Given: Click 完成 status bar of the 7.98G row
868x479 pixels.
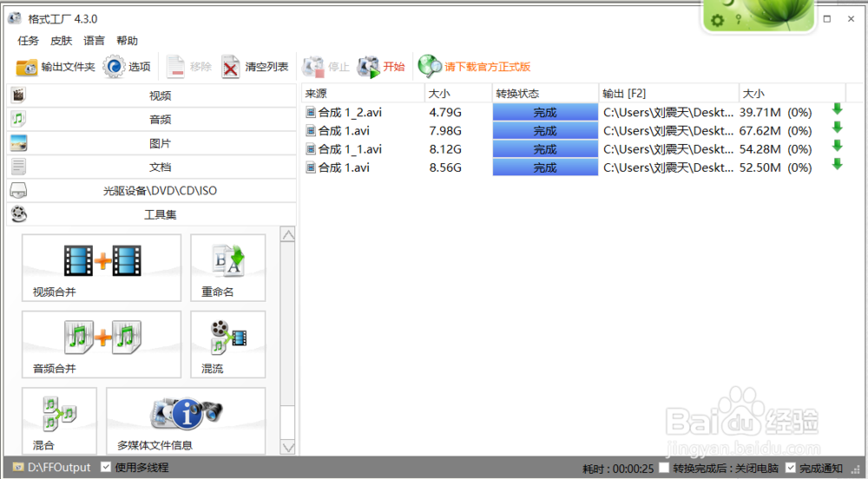Looking at the screenshot, I should click(545, 131).
